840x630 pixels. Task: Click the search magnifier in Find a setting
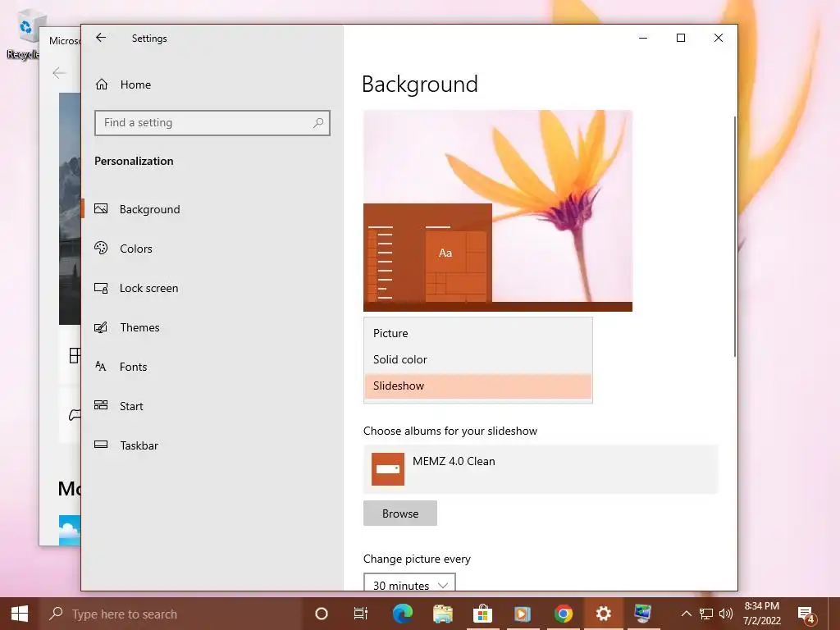tap(318, 123)
